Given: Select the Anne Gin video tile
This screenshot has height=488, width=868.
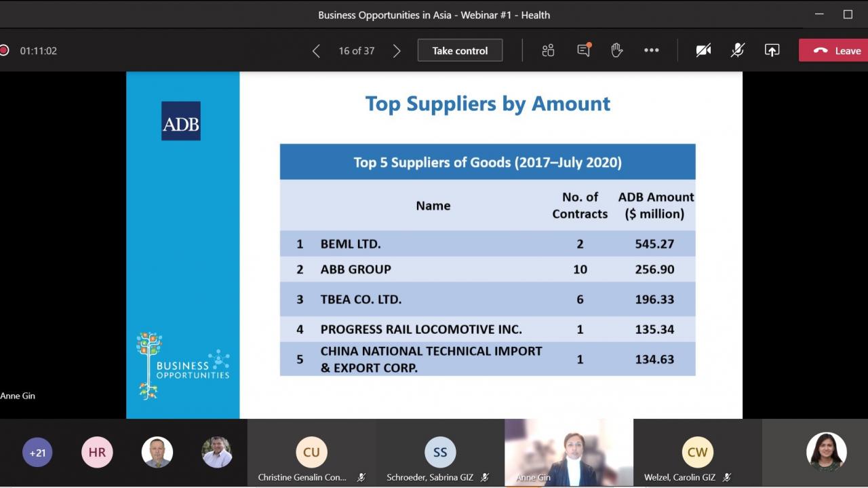Looking at the screenshot, I should pos(569,453).
